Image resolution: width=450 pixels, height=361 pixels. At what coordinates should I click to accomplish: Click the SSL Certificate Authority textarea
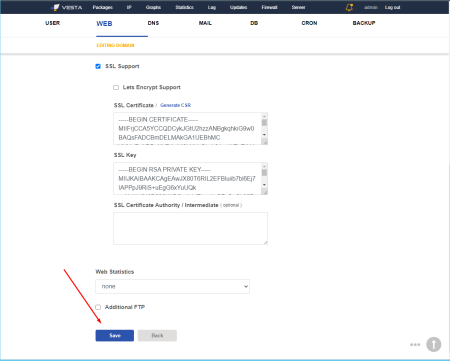pos(190,228)
